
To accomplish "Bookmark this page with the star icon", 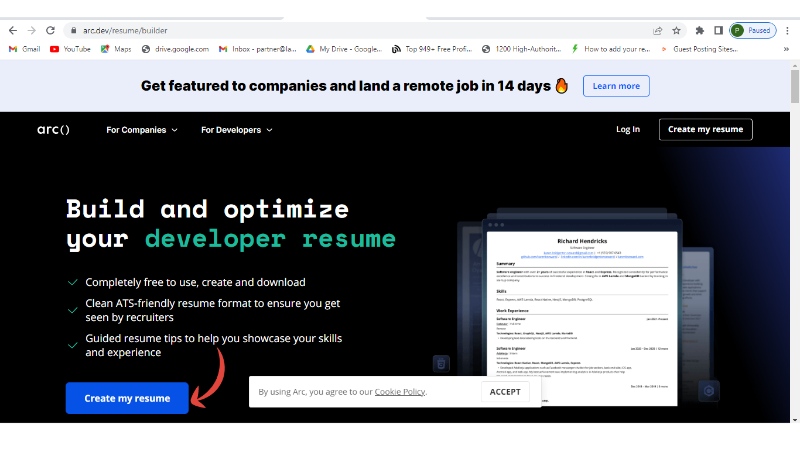I will point(676,30).
